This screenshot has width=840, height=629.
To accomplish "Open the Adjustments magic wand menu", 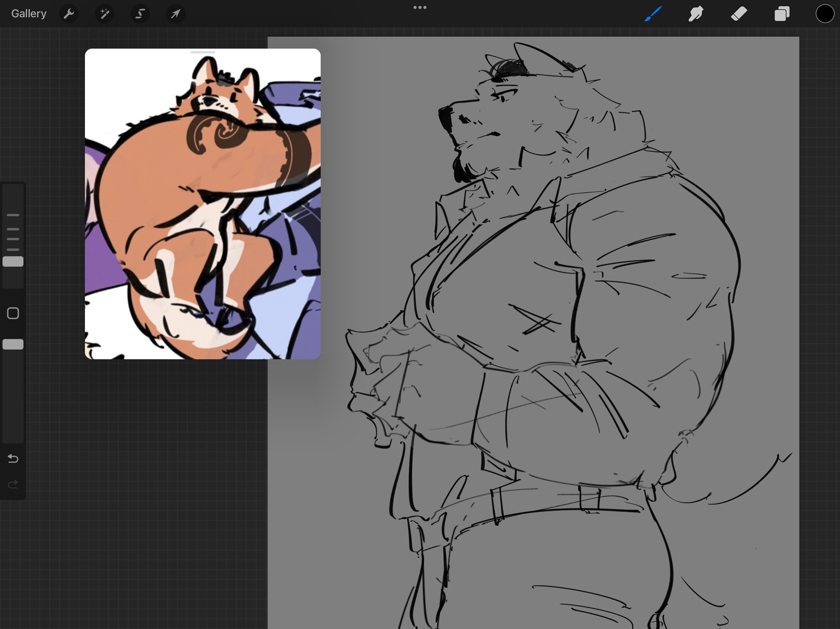I will tap(104, 14).
